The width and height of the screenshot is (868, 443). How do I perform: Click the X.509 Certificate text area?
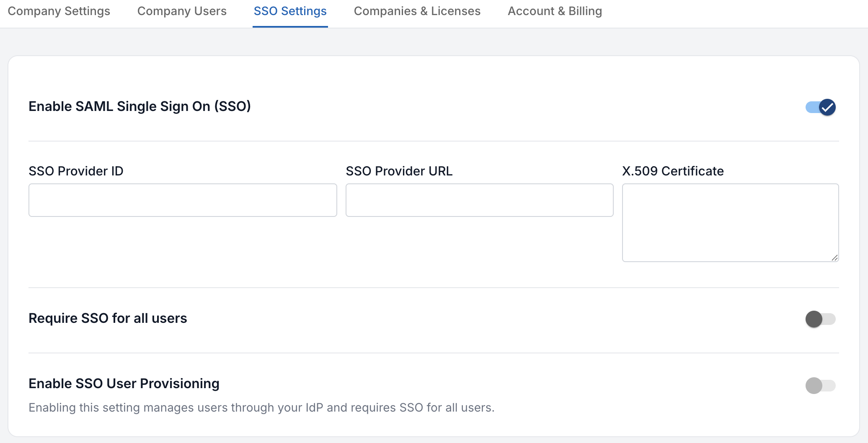point(730,222)
